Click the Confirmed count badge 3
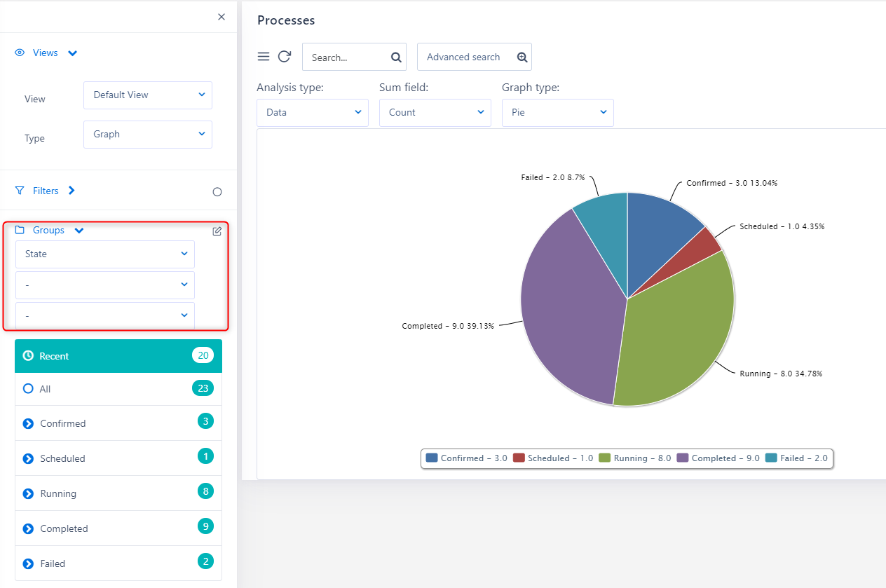The height and width of the screenshot is (588, 886). 205,421
